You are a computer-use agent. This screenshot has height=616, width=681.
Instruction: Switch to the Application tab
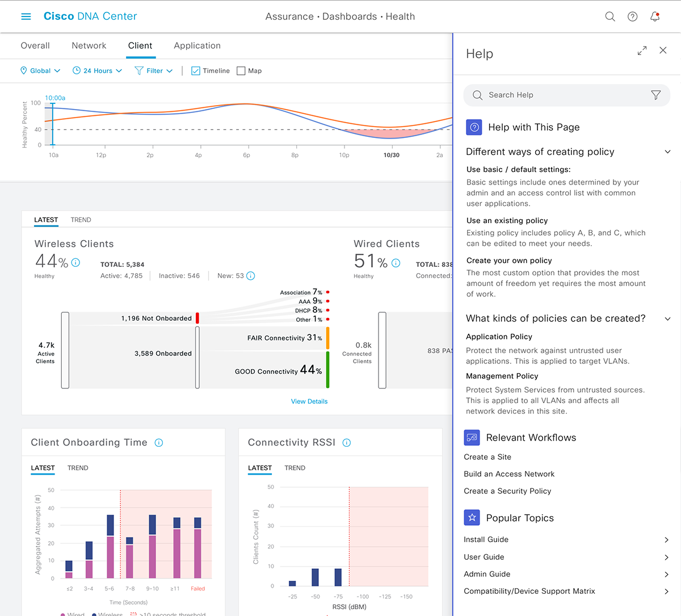[197, 45]
